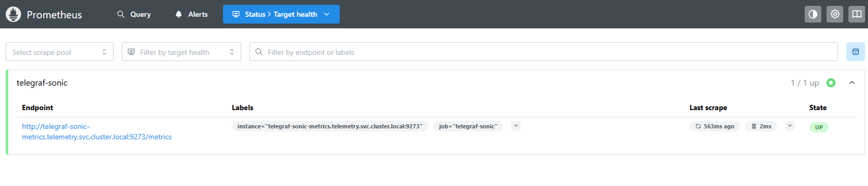Click the green health ring indicator
Screen dimensions: 868x186
(831, 83)
